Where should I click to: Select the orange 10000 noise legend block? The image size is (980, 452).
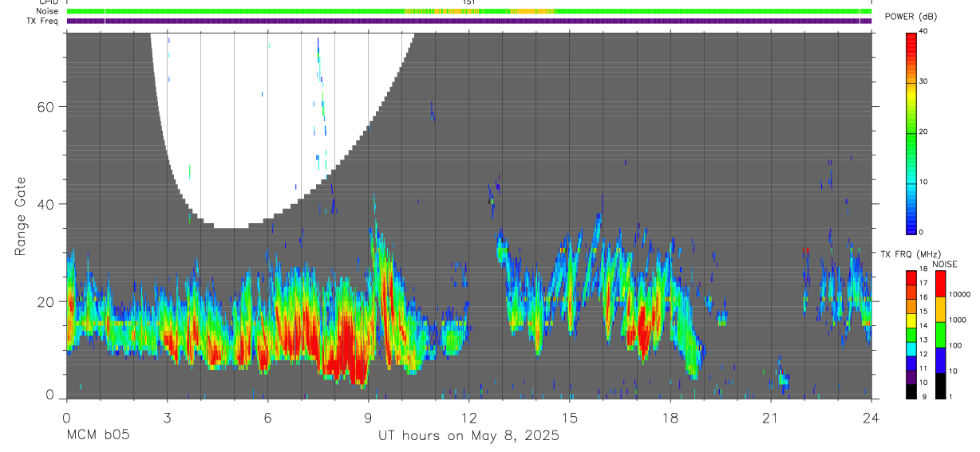940,309
